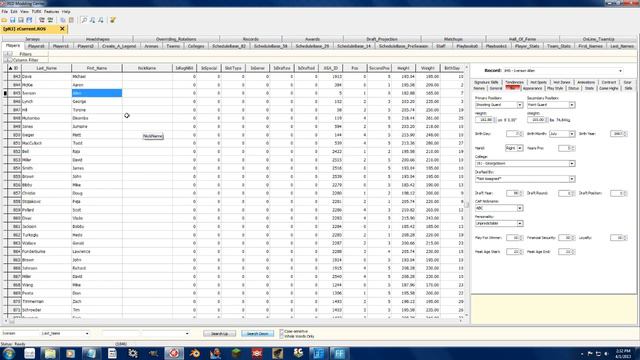Open the College dropdown
The height and width of the screenshot is (360, 640).
(x=572, y=164)
